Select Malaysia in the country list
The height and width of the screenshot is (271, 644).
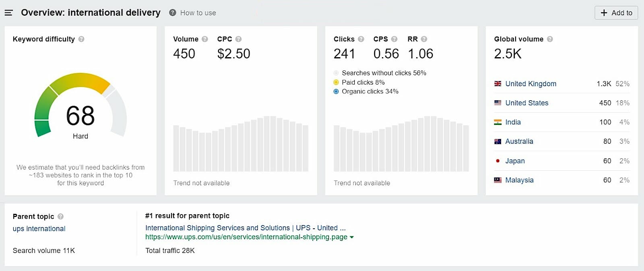click(x=519, y=180)
